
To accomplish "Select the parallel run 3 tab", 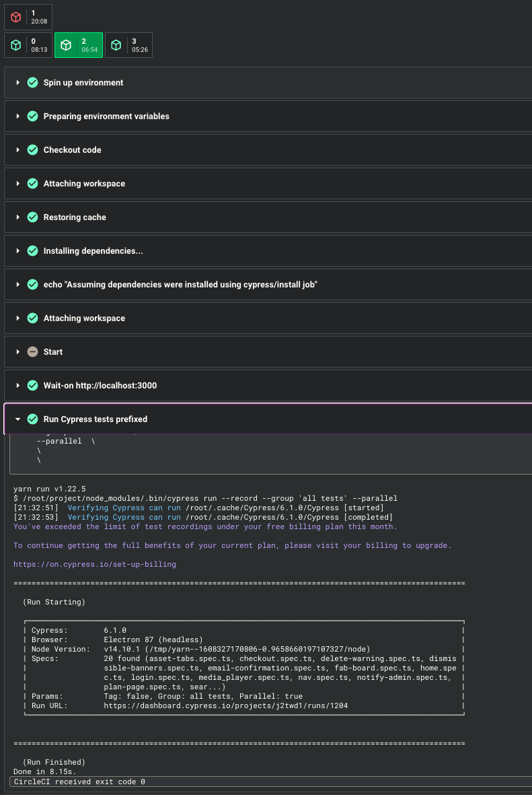I will (128, 44).
